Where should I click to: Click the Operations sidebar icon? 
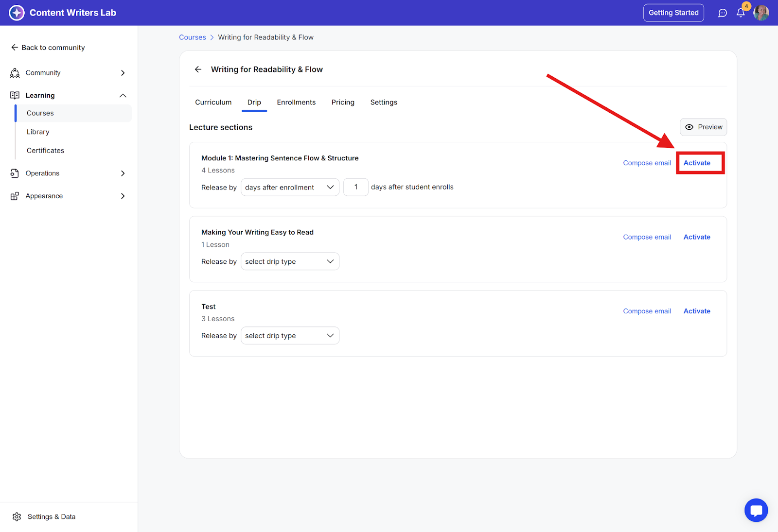pos(15,173)
